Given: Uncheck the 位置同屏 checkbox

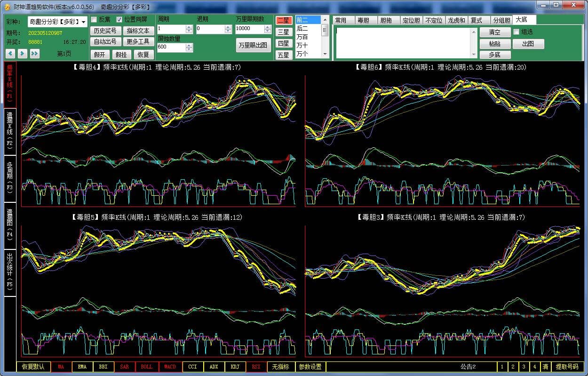Looking at the screenshot, I should click(119, 20).
